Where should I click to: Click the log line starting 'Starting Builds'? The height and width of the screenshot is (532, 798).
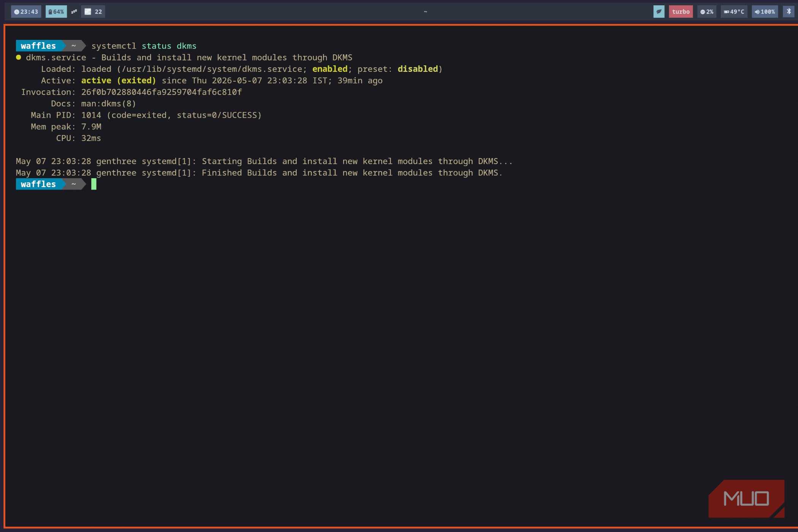point(264,161)
